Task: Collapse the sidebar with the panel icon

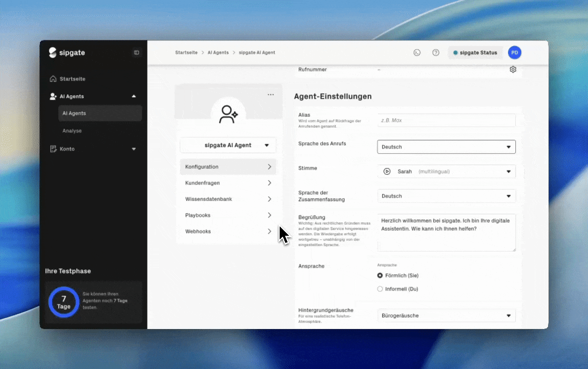Action: 136,52
